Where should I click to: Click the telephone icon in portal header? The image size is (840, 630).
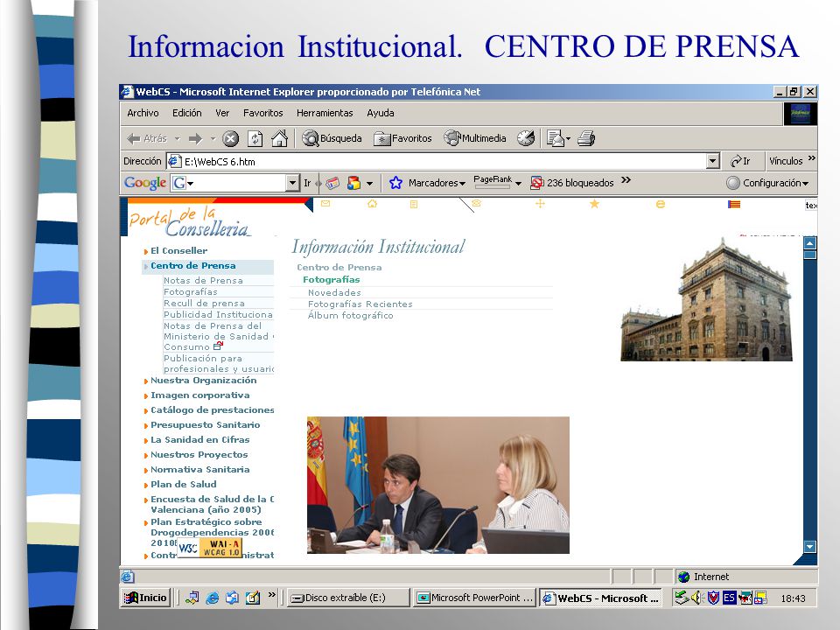point(476,204)
